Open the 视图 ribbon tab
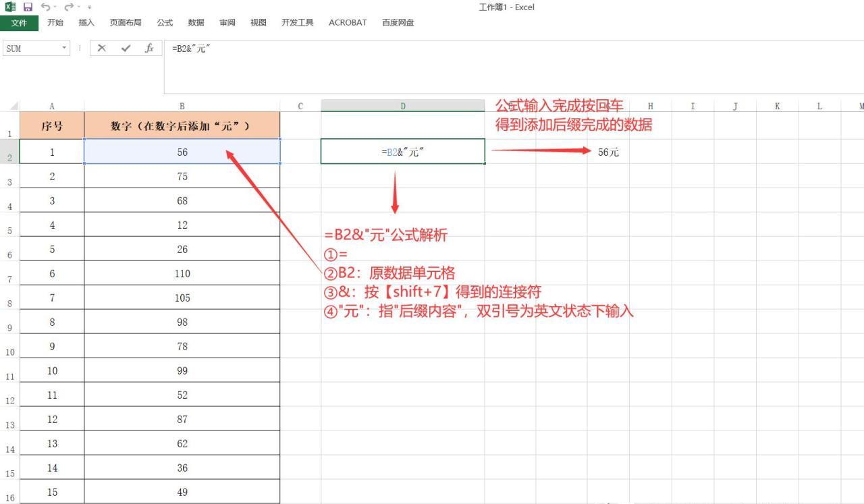Image resolution: width=864 pixels, height=504 pixels. click(x=258, y=22)
